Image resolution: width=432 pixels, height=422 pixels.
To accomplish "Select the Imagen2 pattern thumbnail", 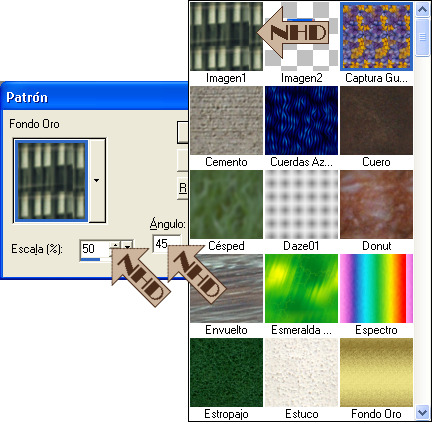I will point(301,36).
